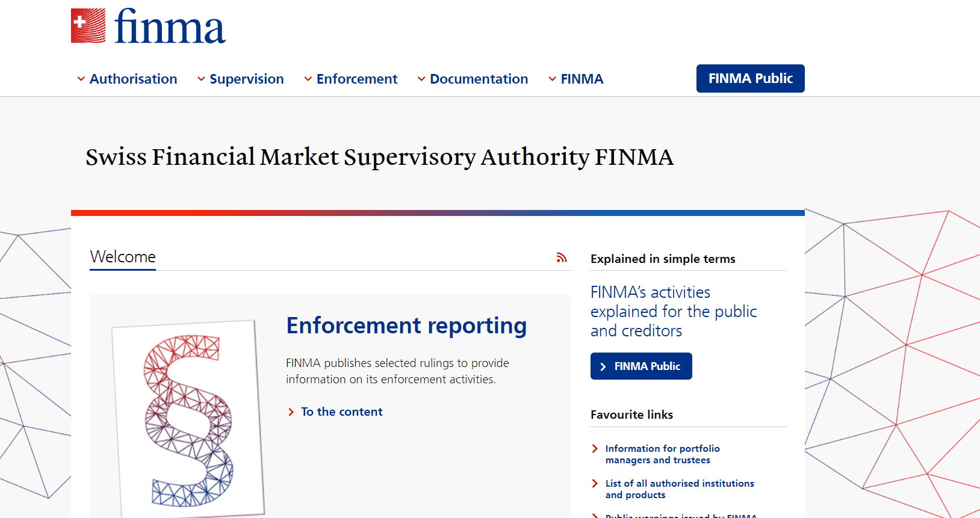The width and height of the screenshot is (980, 518).
Task: Open the Documentation navigation item
Action: point(479,79)
